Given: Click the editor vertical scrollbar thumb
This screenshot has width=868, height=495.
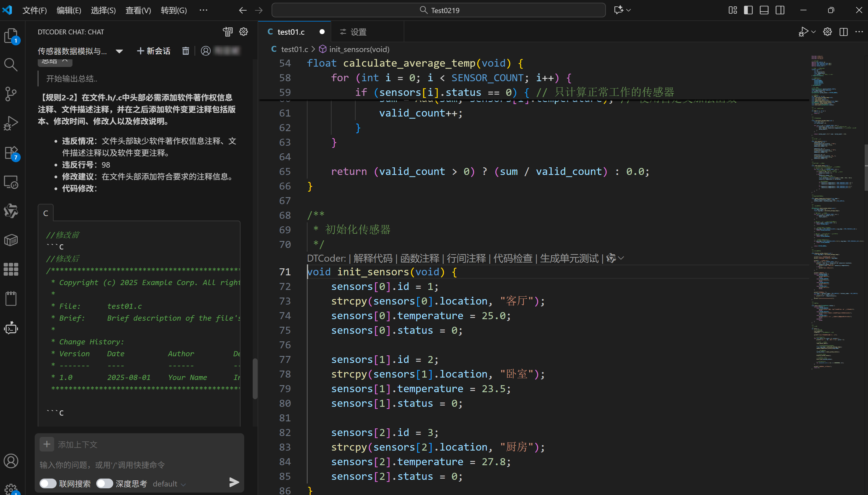Looking at the screenshot, I should (x=866, y=168).
